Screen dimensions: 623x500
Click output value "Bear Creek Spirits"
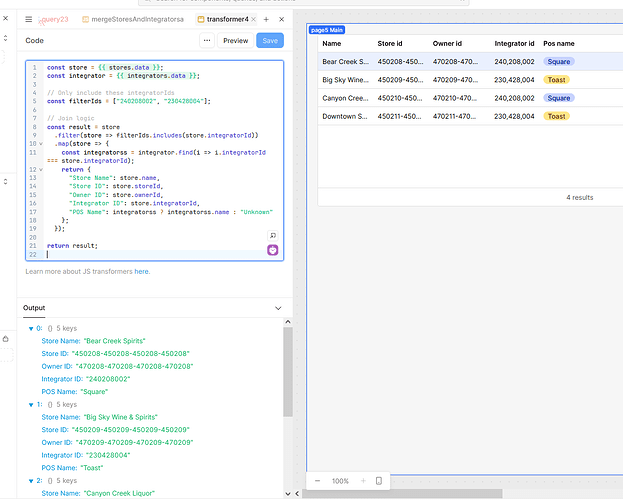(x=114, y=341)
